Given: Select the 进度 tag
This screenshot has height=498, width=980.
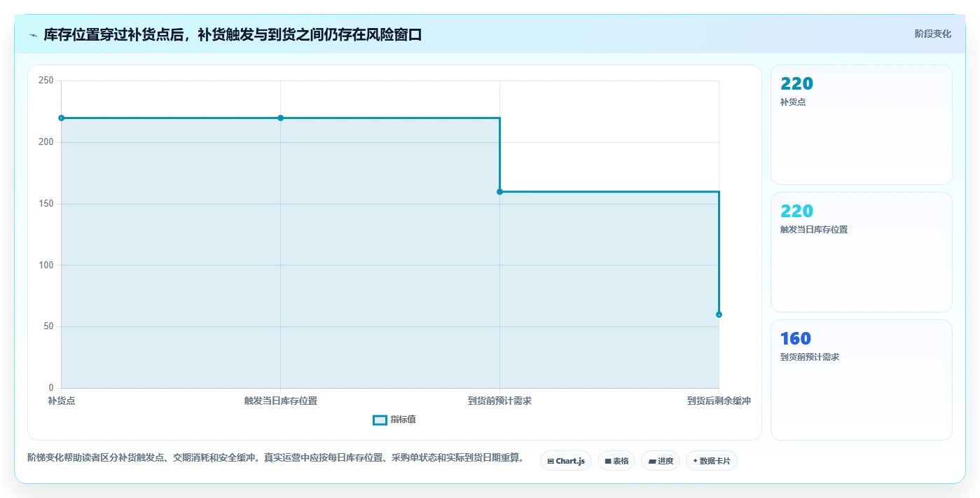Looking at the screenshot, I should point(661,461).
